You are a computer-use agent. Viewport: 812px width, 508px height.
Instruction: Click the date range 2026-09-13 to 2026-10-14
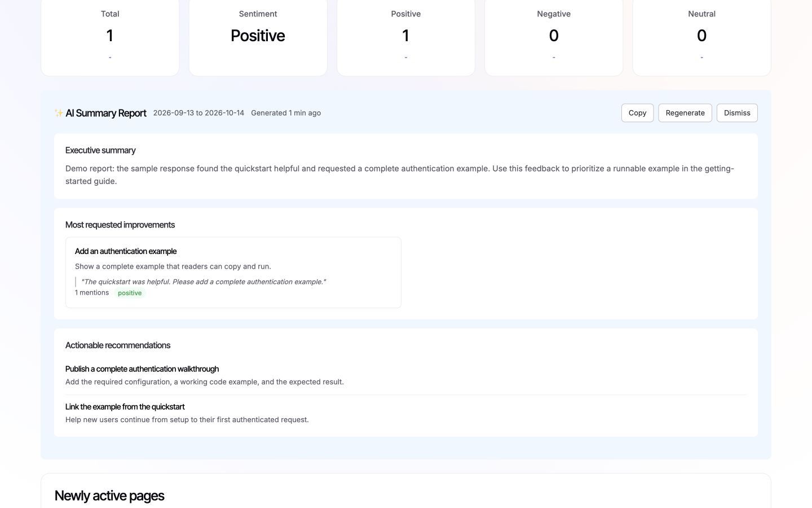198,113
